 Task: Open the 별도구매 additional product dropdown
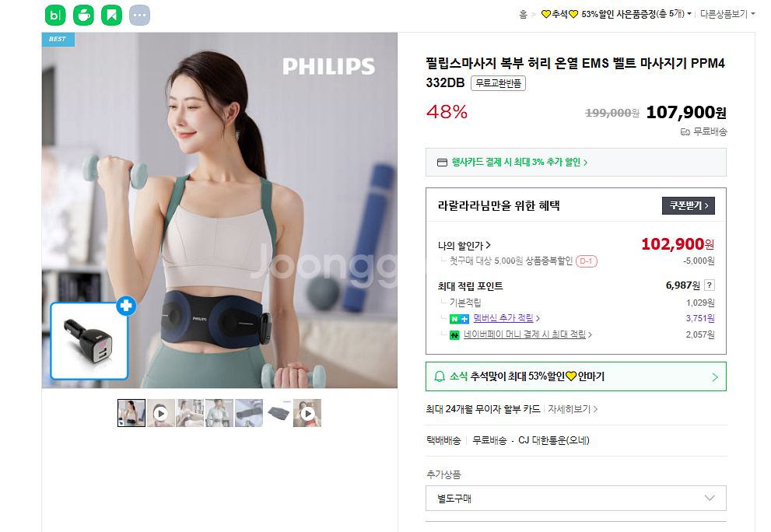[576, 499]
